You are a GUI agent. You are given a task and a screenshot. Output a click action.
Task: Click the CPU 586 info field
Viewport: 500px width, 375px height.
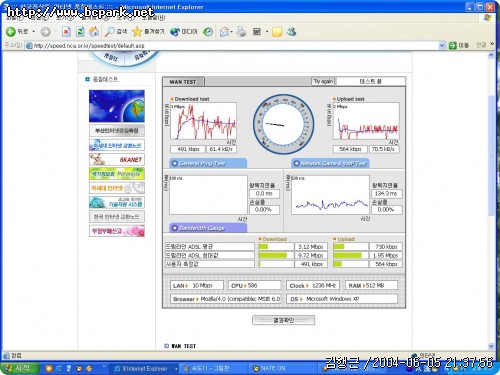pyautogui.click(x=255, y=285)
